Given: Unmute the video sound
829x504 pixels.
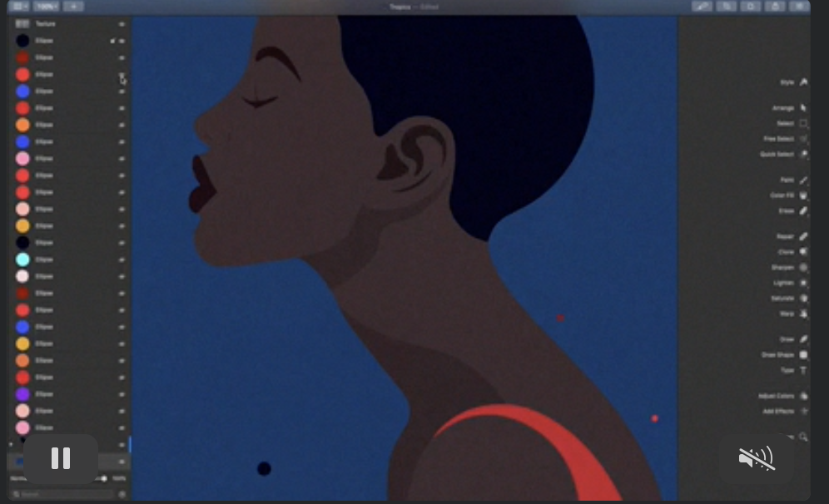Looking at the screenshot, I should click(757, 458).
